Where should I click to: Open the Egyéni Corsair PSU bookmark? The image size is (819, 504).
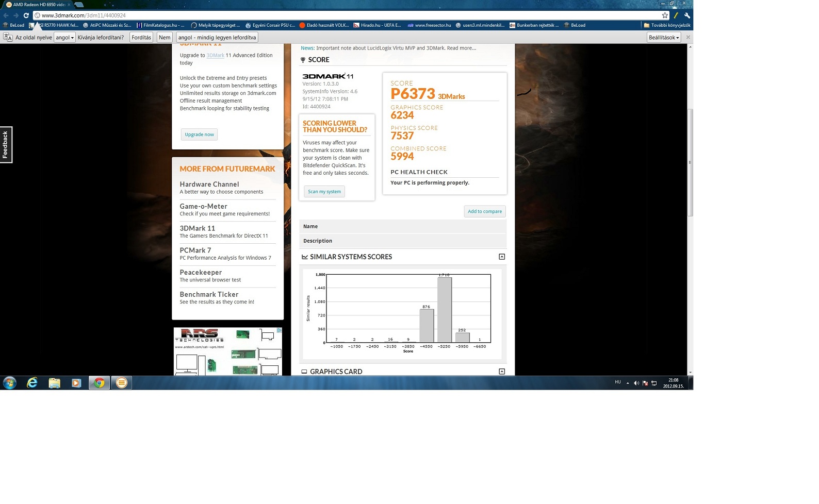270,25
